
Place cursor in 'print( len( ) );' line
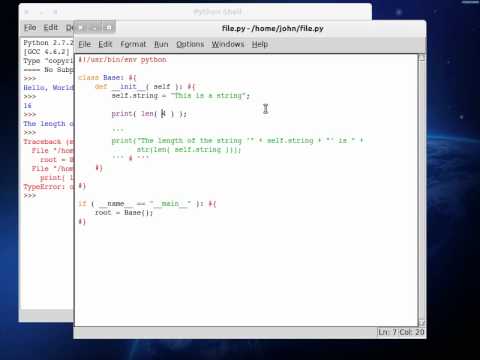coord(149,114)
